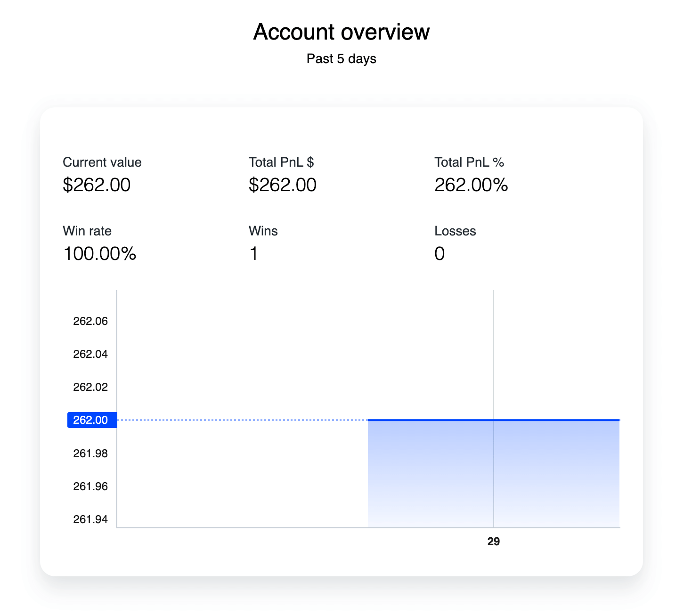This screenshot has width=700, height=614.
Task: Select the Losses count of 0
Action: click(439, 254)
